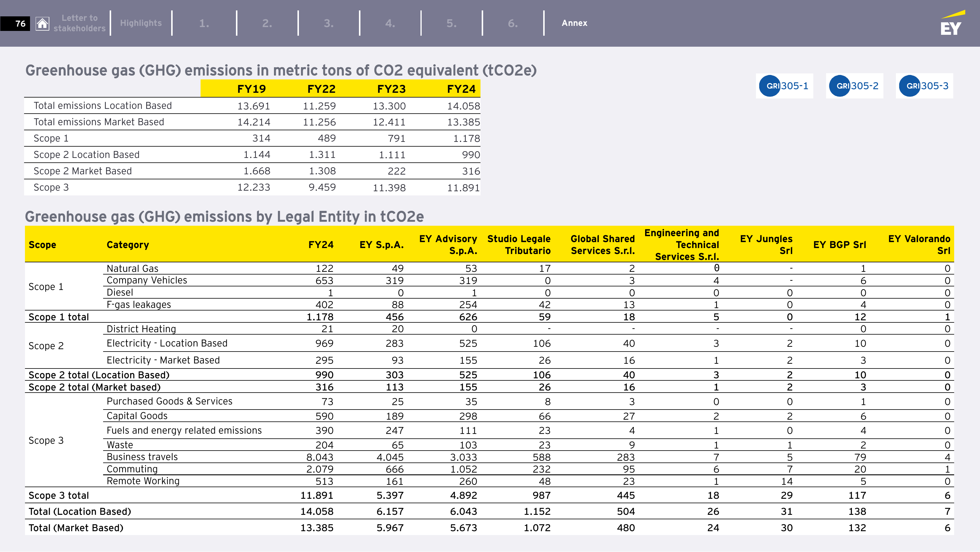The image size is (980, 552).
Task: Open the GRI 305-3 badge
Action: click(x=924, y=86)
